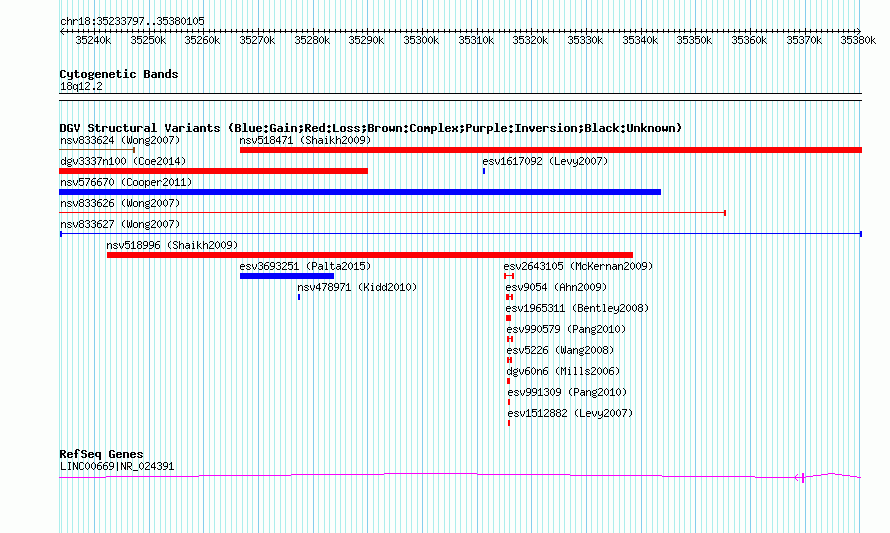Click the red esv1965311 square marker
This screenshot has width=890, height=533.
pos(509,318)
